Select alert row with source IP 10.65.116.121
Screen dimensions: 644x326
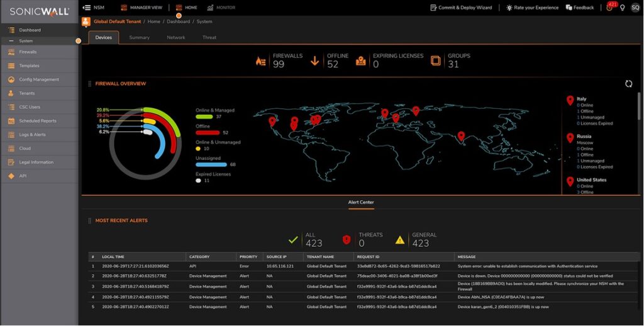click(x=364, y=266)
